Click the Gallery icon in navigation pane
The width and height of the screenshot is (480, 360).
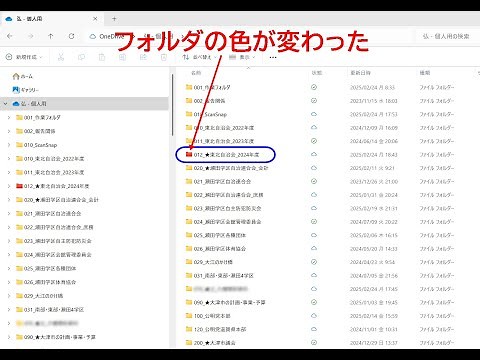click(x=16, y=90)
